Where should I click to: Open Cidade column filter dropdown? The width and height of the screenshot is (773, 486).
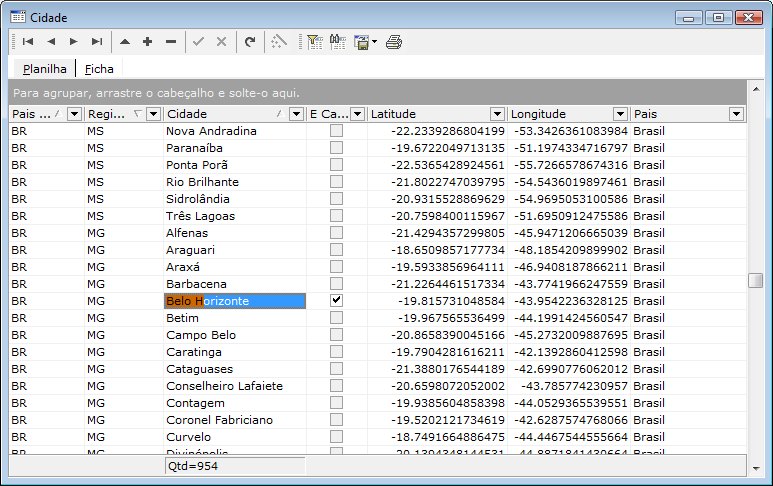296,114
